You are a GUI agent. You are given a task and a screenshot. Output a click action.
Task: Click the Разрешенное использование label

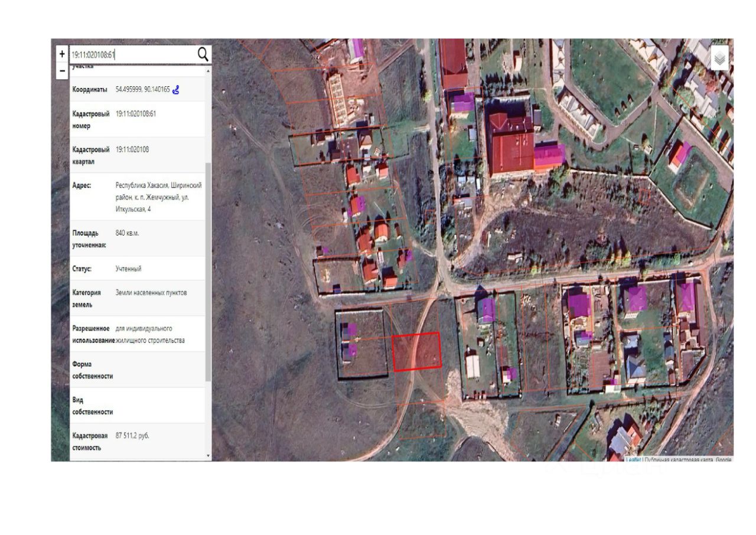(x=93, y=334)
